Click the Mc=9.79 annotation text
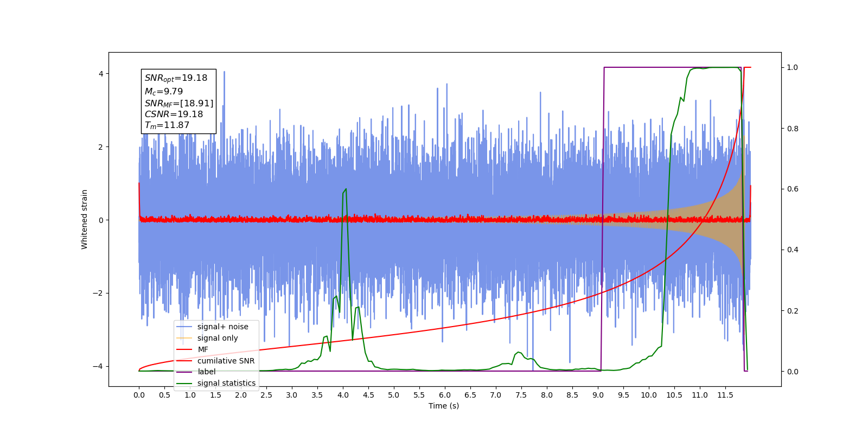The image size is (868, 434). pyautogui.click(x=164, y=92)
